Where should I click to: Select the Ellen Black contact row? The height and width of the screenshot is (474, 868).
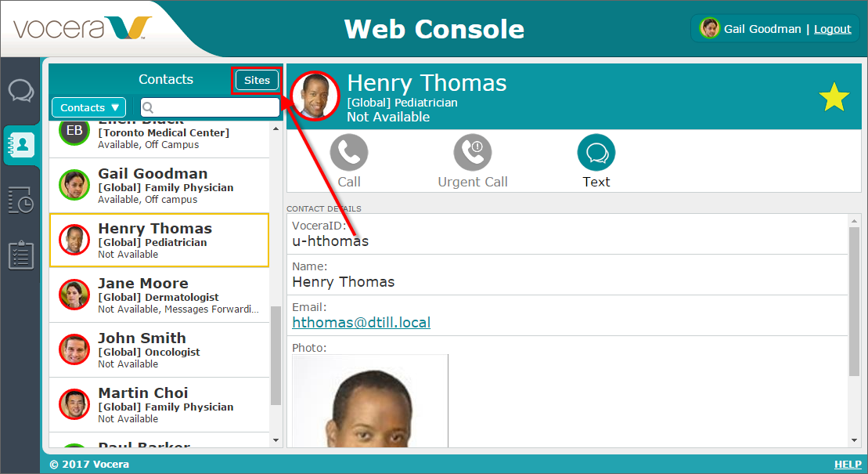(160, 138)
